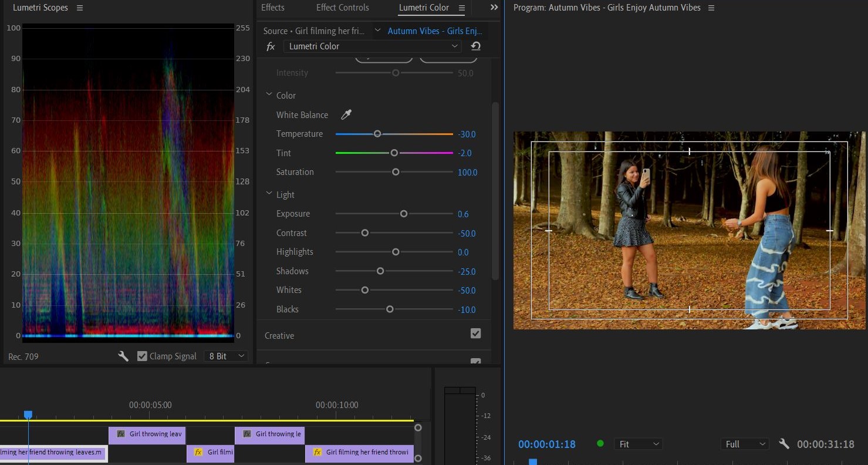
Task: Collapse the Color section
Action: click(x=269, y=95)
